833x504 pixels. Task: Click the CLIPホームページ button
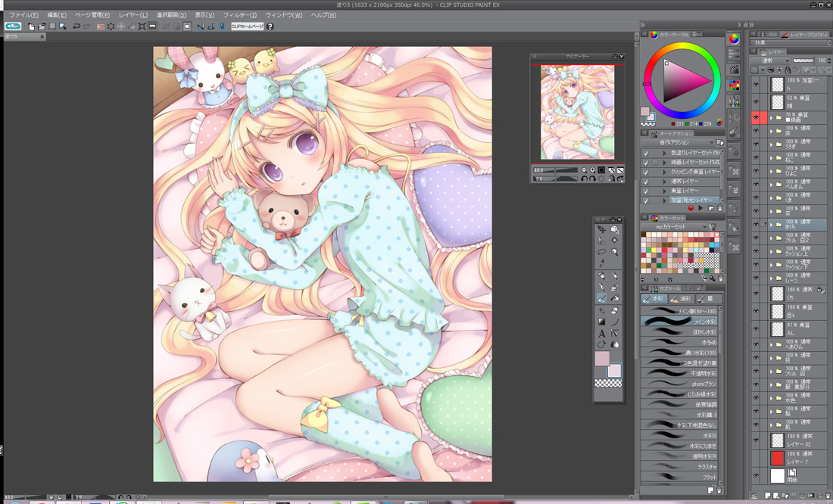point(248,26)
